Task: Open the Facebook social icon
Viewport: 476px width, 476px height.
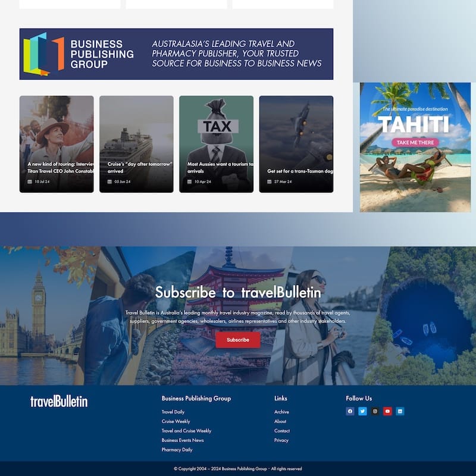Action: tap(350, 411)
